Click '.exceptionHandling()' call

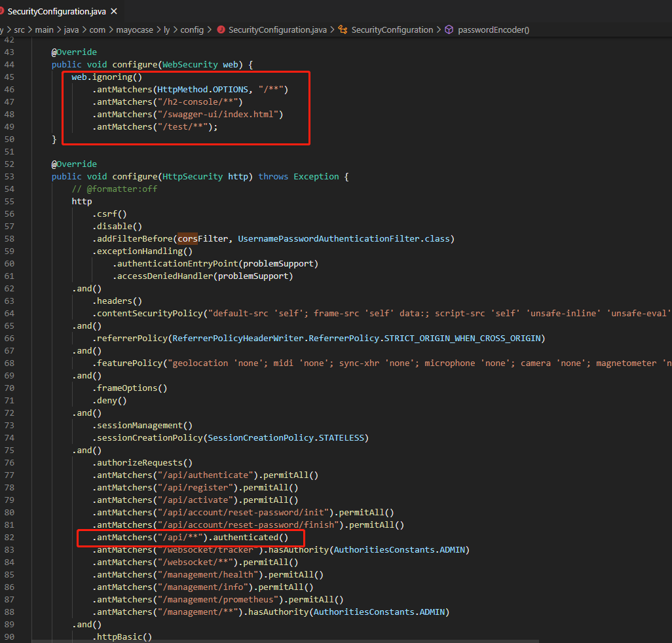(142, 251)
